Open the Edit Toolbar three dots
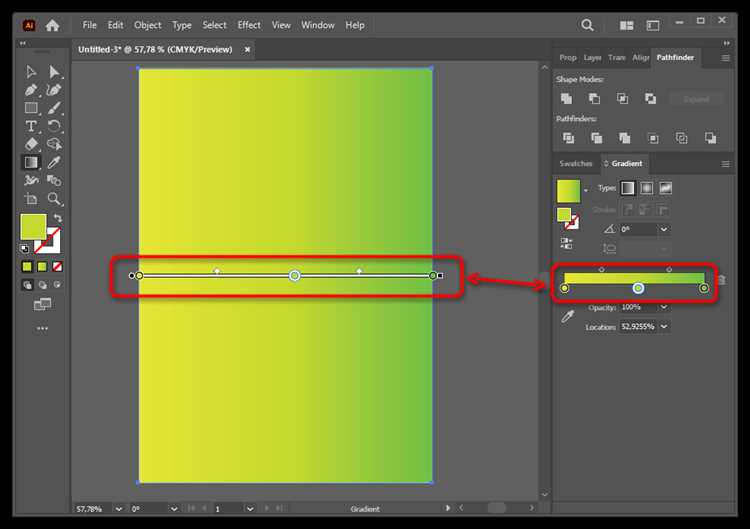Screen dimensions: 750x529 (x=43, y=329)
